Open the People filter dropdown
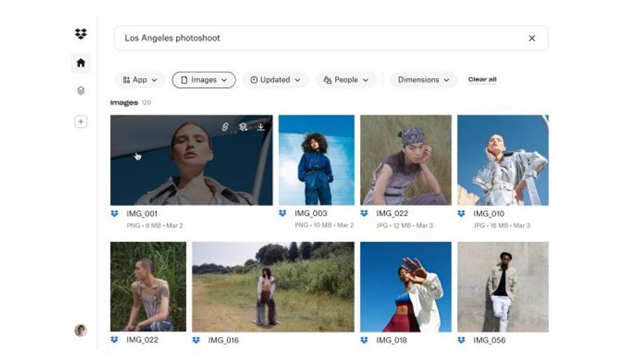Viewport: 629px width, 364px height. pos(346,80)
